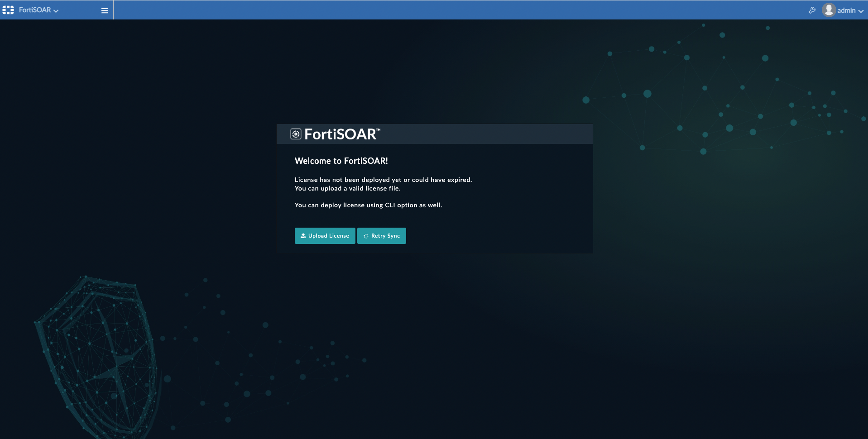
Task: Select the FortiSOAR label in the navbar
Action: pos(35,10)
